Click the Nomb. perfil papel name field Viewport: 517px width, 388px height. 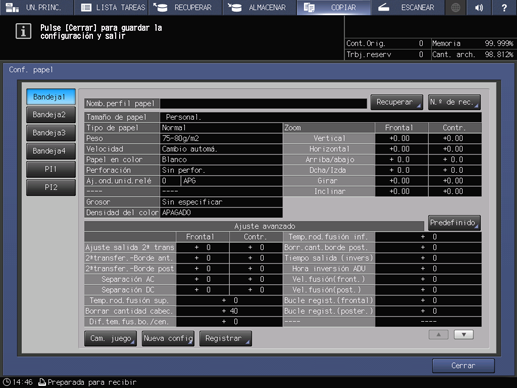263,104
